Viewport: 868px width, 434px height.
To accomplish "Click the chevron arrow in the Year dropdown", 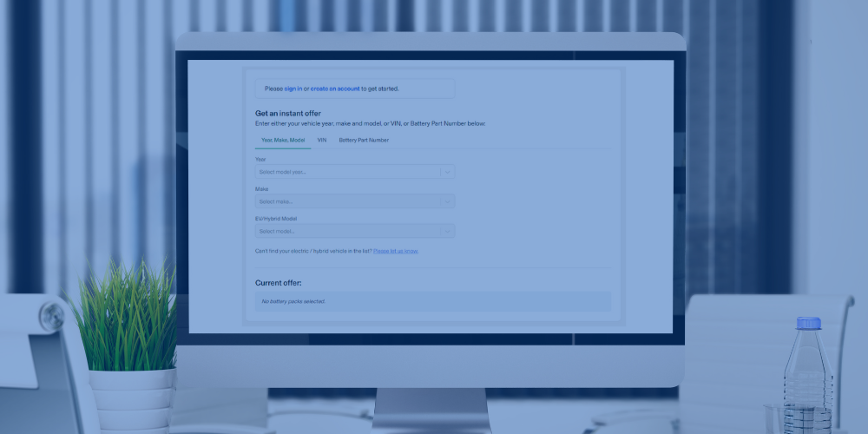I will tap(447, 172).
